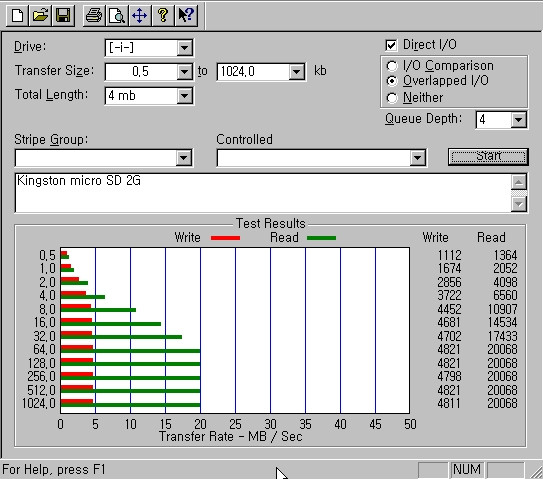Click the description scrollbar down arrow

pyautogui.click(x=519, y=204)
